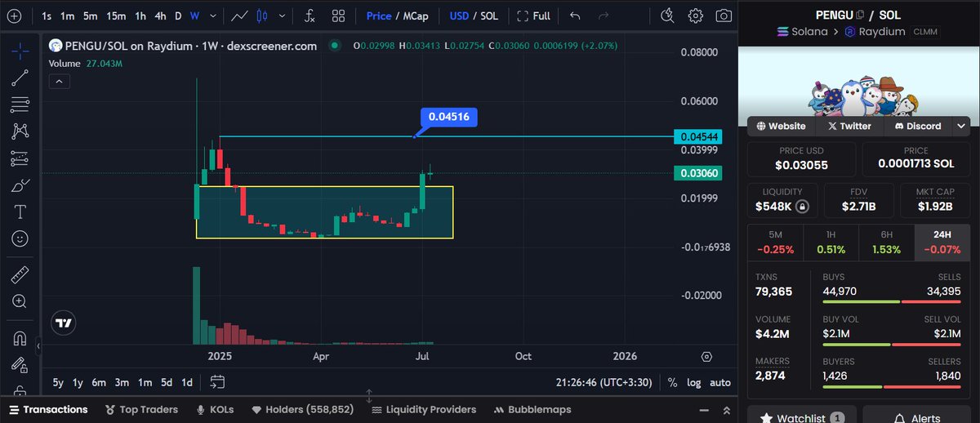Set chart range to 1d
Image resolution: width=980 pixels, height=423 pixels.
(x=187, y=382)
